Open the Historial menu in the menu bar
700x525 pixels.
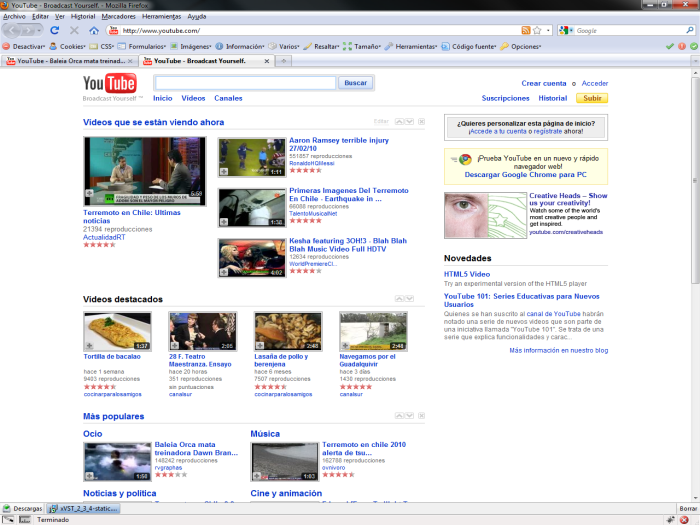click(83, 17)
